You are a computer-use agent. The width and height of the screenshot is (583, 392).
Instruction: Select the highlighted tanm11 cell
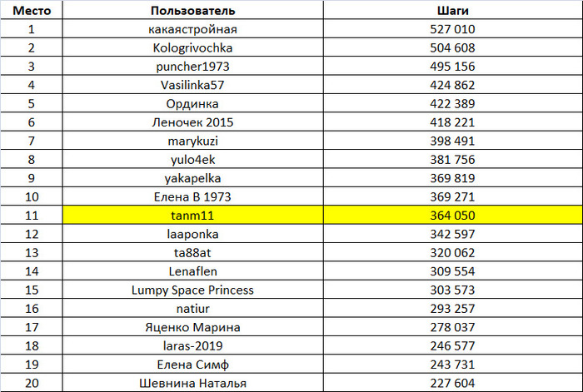(x=192, y=216)
